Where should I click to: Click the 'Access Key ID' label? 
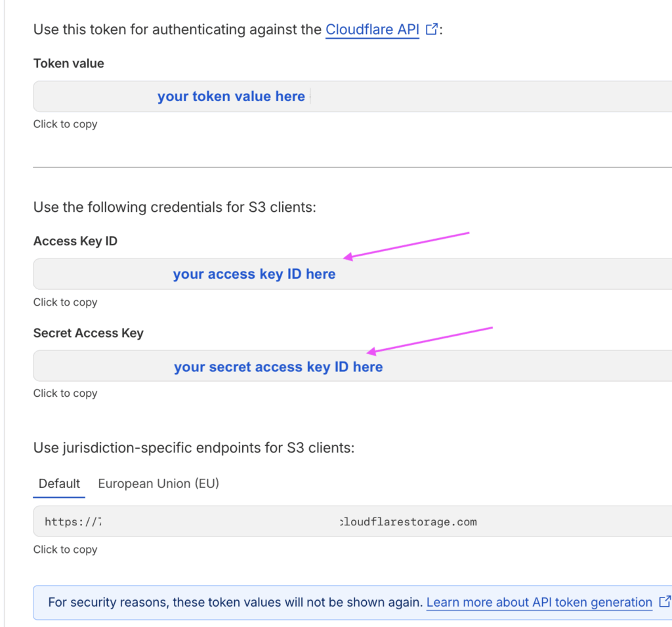(75, 241)
